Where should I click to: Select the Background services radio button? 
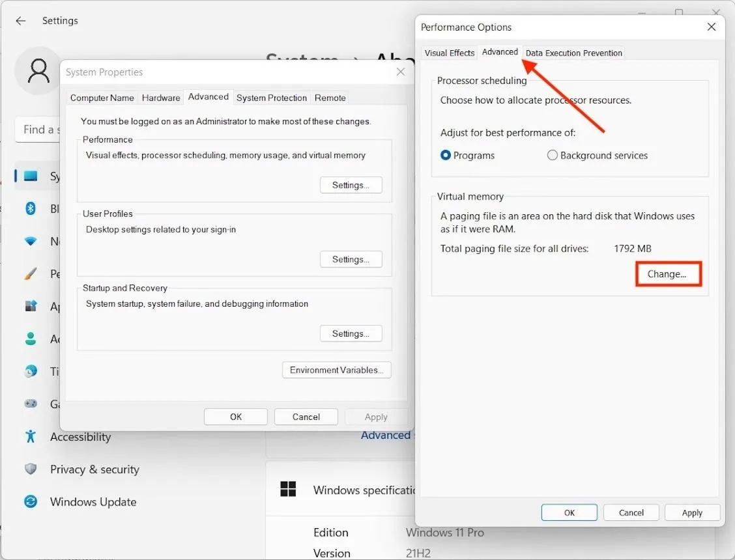tap(552, 155)
